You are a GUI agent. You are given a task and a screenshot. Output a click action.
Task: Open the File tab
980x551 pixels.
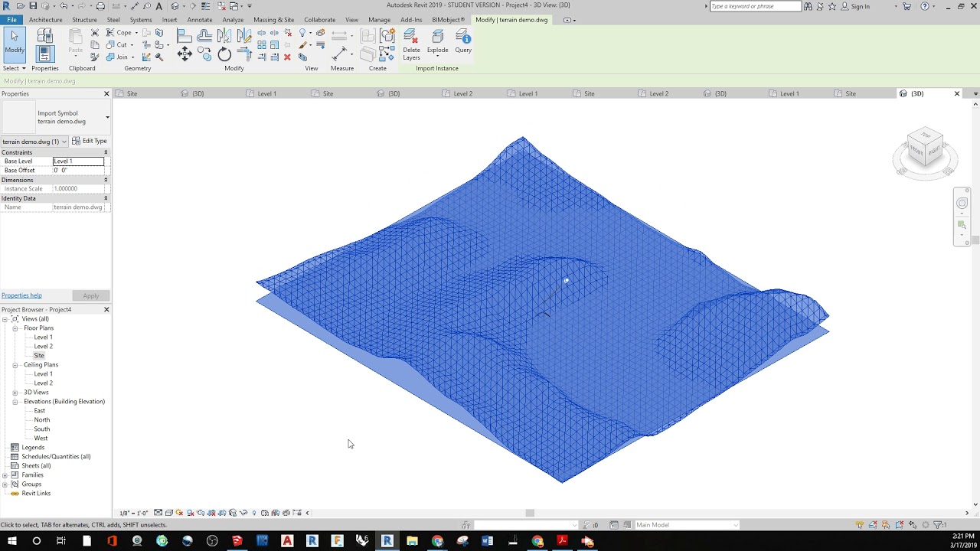[x=11, y=20]
